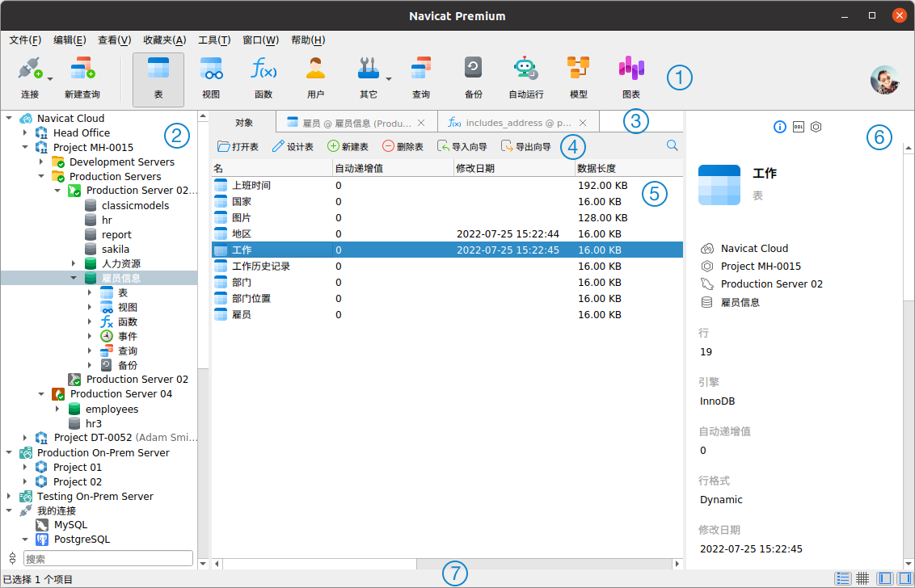
Task: Click the 搜索 input field
Action: pos(108,558)
